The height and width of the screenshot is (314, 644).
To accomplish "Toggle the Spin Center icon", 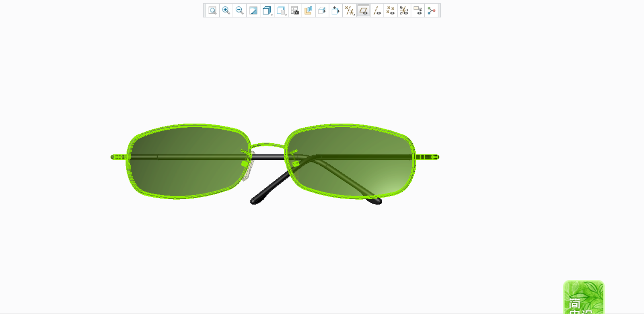I will pos(432,10).
